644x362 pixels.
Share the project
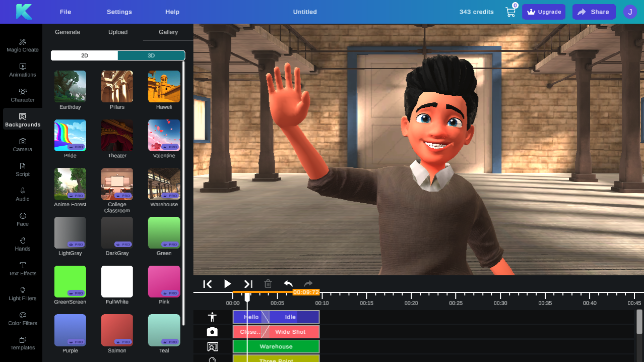pos(594,12)
